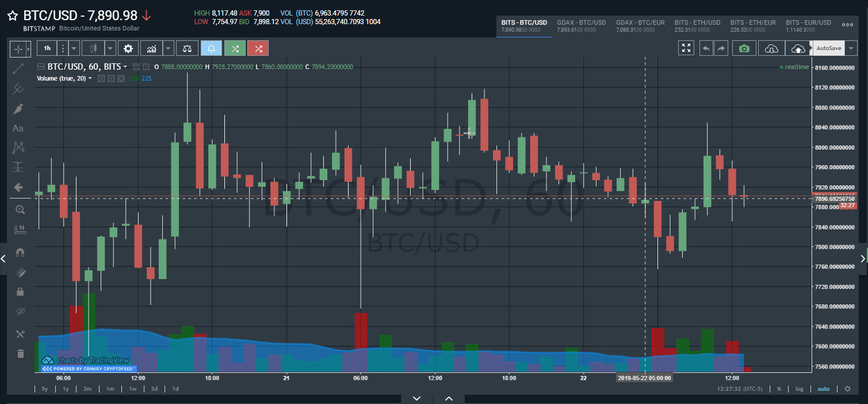
Task: Open the chart patterns tool
Action: [18, 147]
